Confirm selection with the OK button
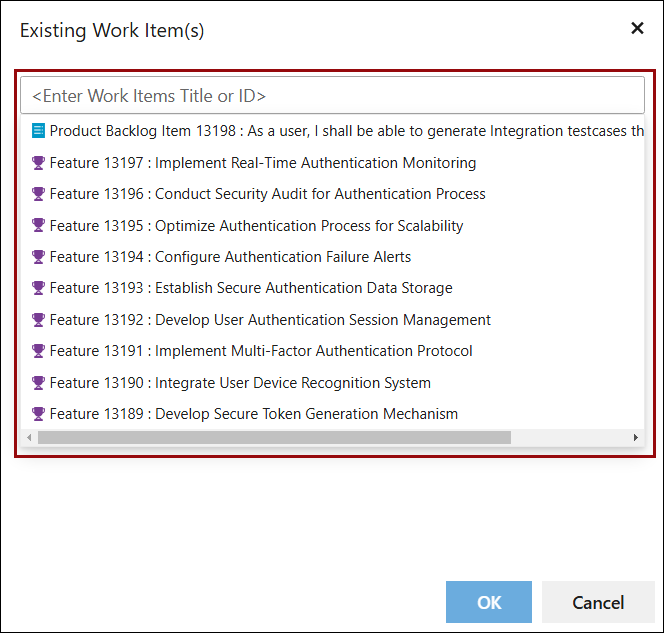Viewport: 664px width, 633px height. coord(489,602)
